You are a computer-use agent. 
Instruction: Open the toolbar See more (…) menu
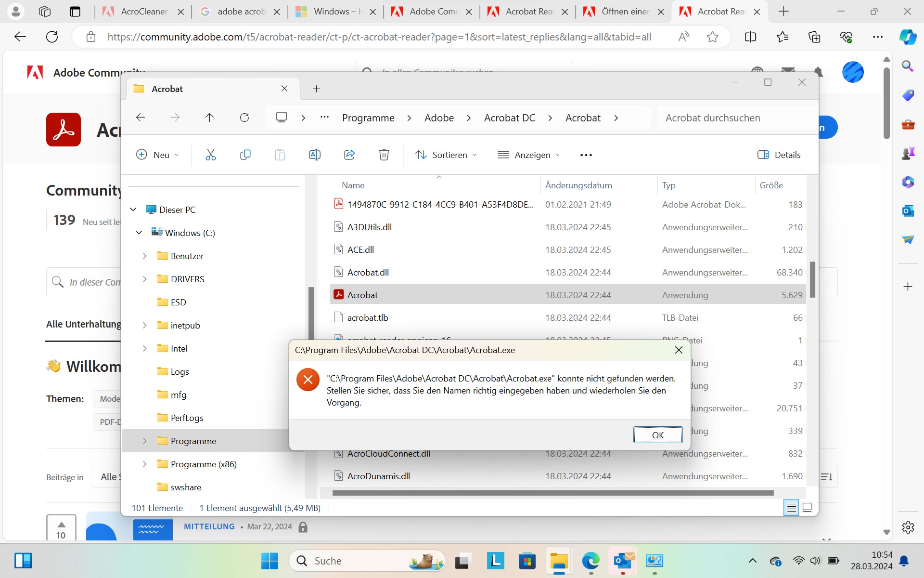click(x=586, y=155)
